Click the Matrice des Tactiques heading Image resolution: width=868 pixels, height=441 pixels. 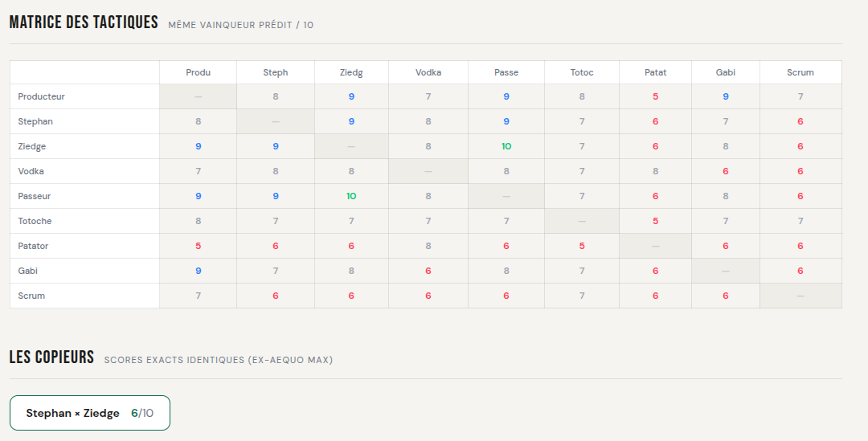pos(84,22)
